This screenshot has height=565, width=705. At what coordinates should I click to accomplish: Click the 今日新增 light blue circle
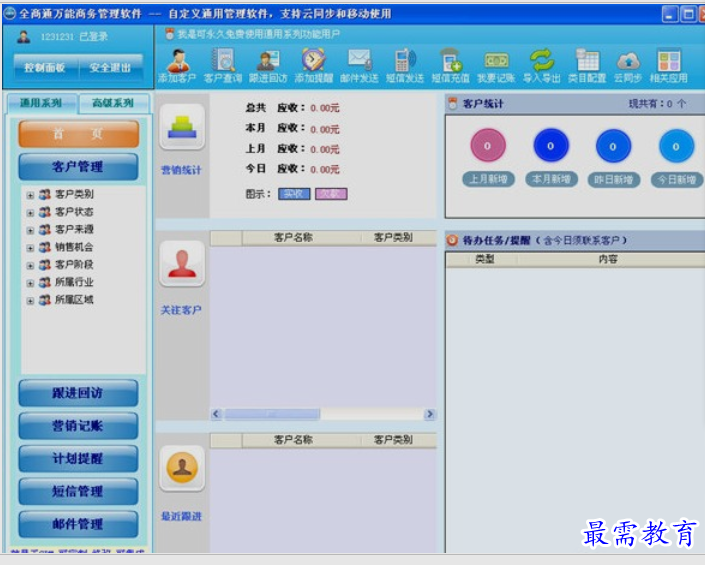click(676, 146)
